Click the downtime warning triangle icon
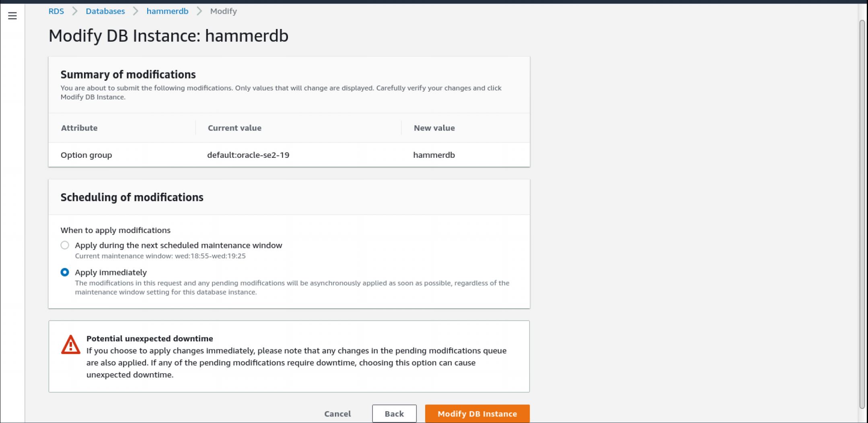 point(71,345)
